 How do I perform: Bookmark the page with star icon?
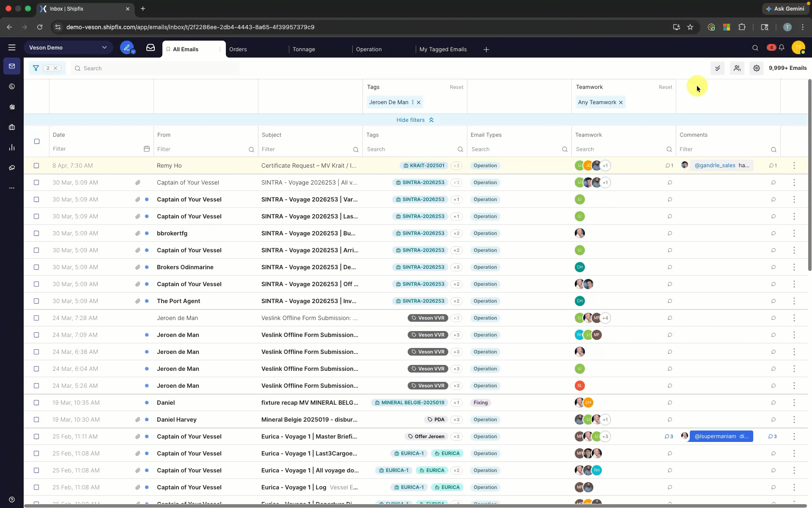pyautogui.click(x=690, y=27)
